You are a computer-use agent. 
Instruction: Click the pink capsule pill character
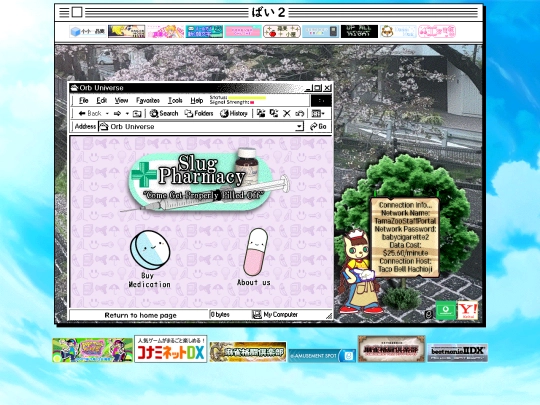point(256,252)
